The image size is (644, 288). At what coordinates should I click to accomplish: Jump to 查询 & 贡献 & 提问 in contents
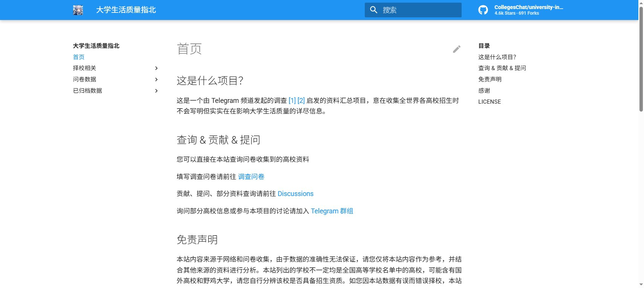point(502,68)
